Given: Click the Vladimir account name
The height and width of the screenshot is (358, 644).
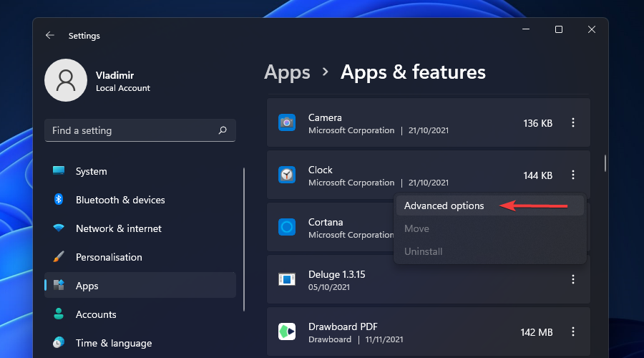Looking at the screenshot, I should click(x=114, y=75).
